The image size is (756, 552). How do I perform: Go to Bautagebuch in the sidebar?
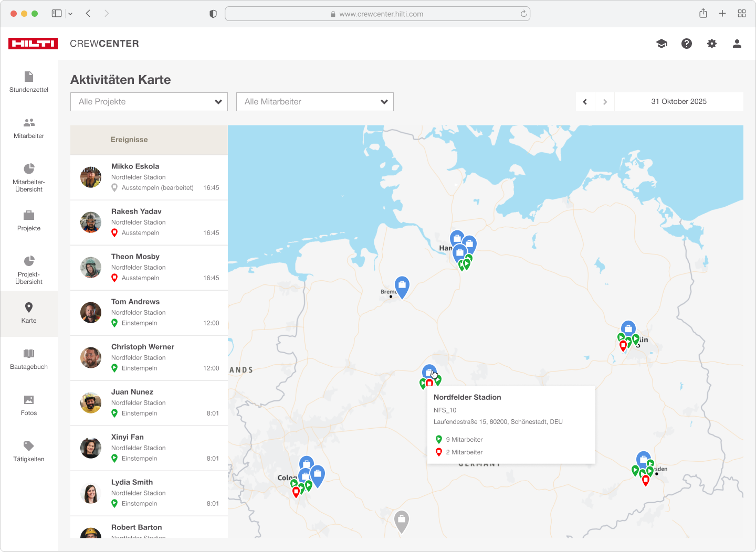pyautogui.click(x=29, y=359)
